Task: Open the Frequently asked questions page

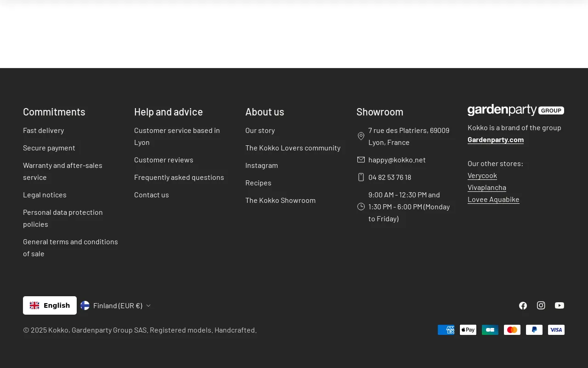Action: pos(179,177)
